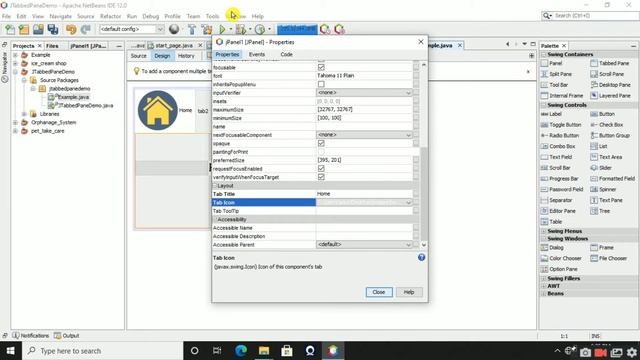The image size is (640, 360).
Task: Click the Properties dialog vertical scrollbar
Action: pos(424,194)
